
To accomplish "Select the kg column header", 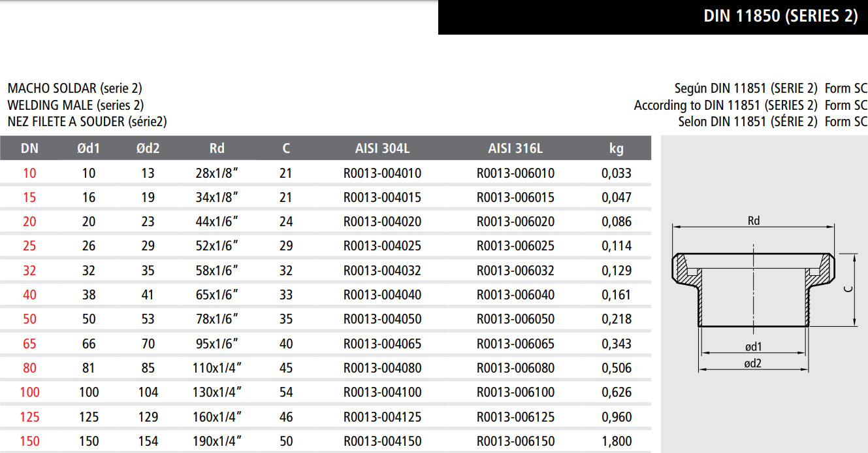I will 616,148.
